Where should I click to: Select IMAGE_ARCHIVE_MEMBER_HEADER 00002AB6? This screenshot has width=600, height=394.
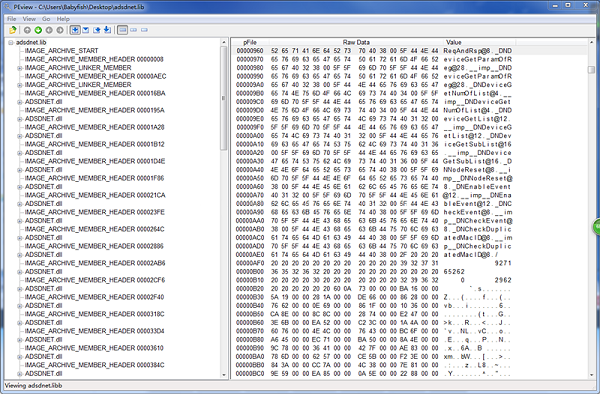click(x=95, y=263)
